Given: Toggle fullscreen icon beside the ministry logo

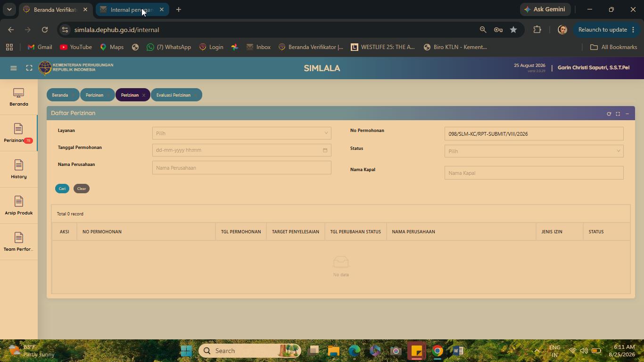Looking at the screenshot, I should [x=29, y=68].
